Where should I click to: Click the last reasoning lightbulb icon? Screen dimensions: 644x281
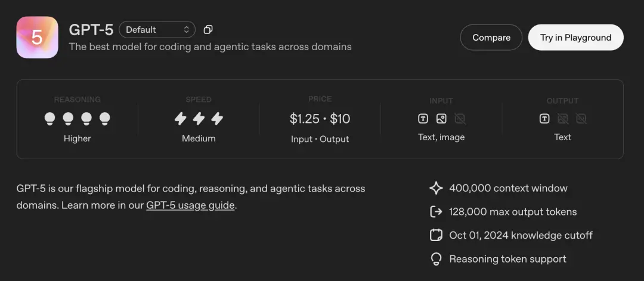[x=105, y=119]
